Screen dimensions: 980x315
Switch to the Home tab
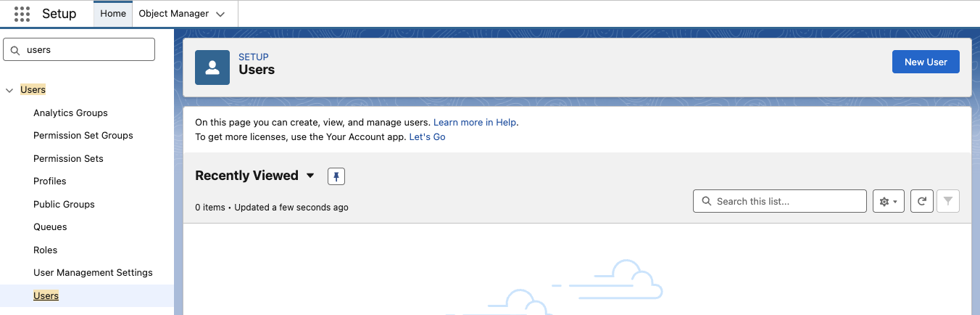click(113, 14)
